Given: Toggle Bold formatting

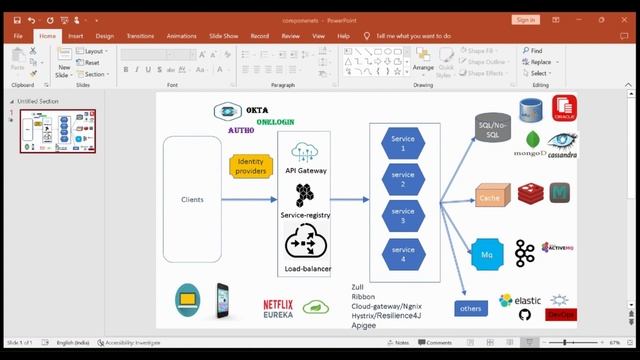Looking at the screenshot, I should tap(126, 69).
